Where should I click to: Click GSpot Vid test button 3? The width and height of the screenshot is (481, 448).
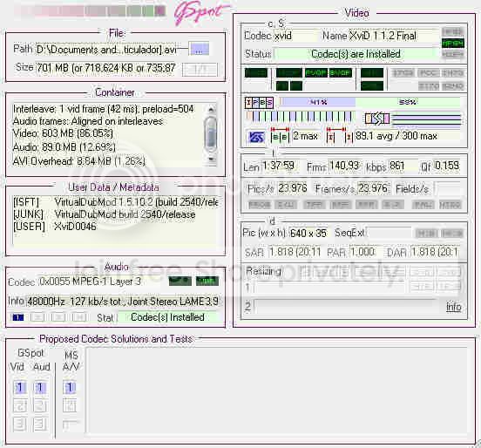[20, 424]
